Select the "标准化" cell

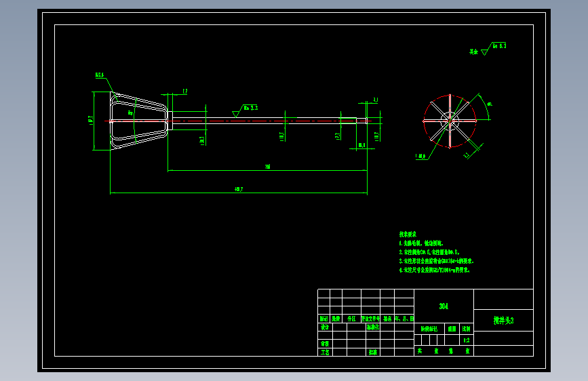[x=373, y=327]
